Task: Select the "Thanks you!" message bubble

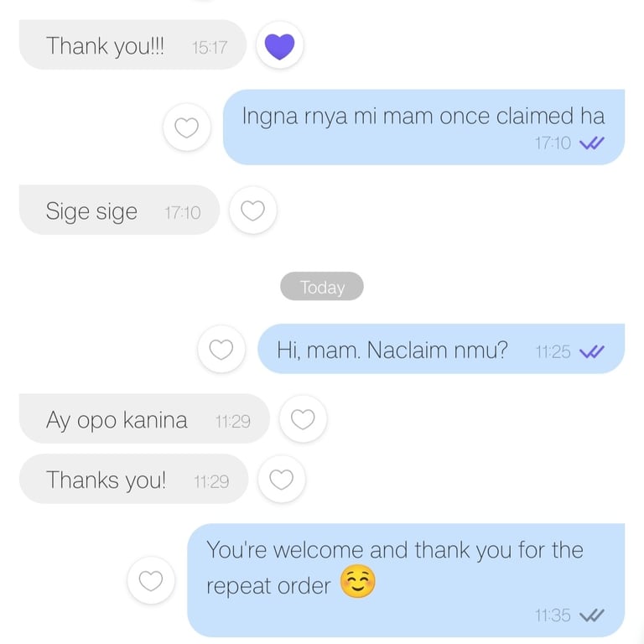Action: pyautogui.click(x=133, y=479)
